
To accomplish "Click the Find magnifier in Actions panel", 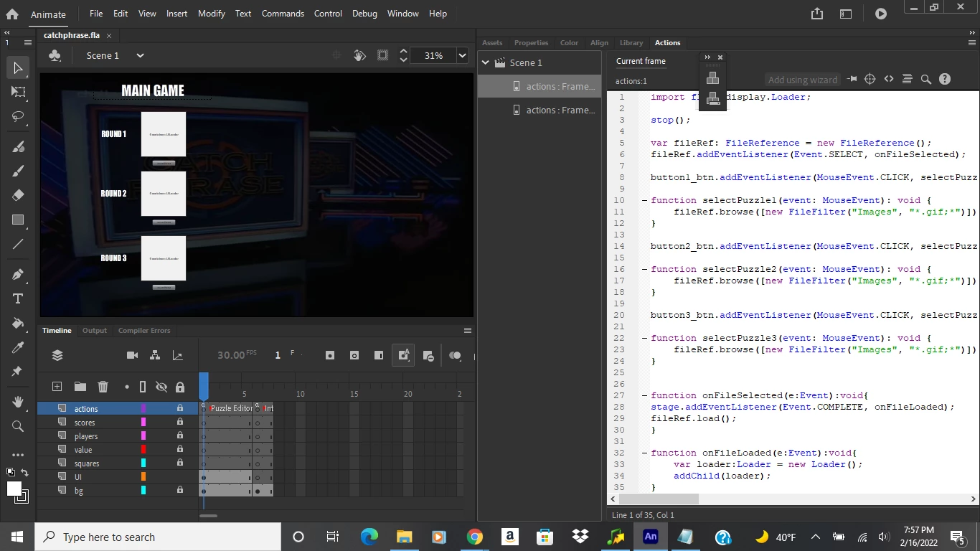I will [x=926, y=80].
